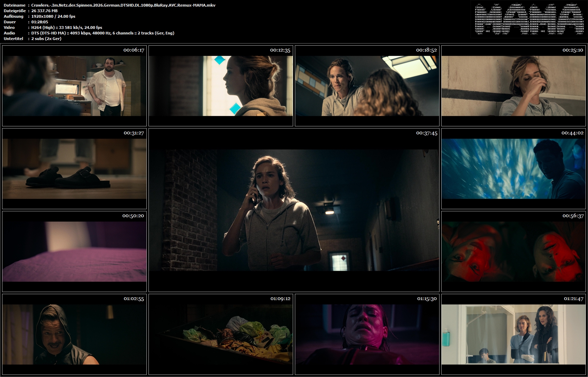Open the trash bags thumbnail 01:09:12
This screenshot has width=588, height=377.
tap(221, 334)
